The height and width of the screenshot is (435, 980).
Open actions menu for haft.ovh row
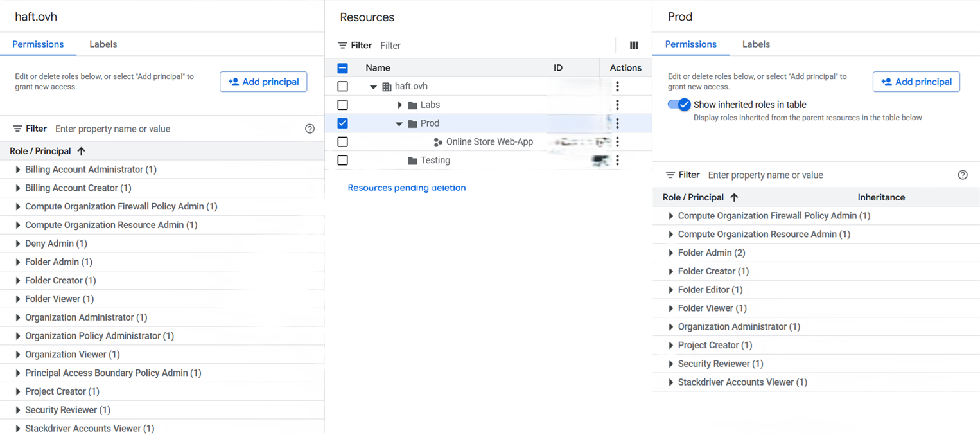pos(617,86)
